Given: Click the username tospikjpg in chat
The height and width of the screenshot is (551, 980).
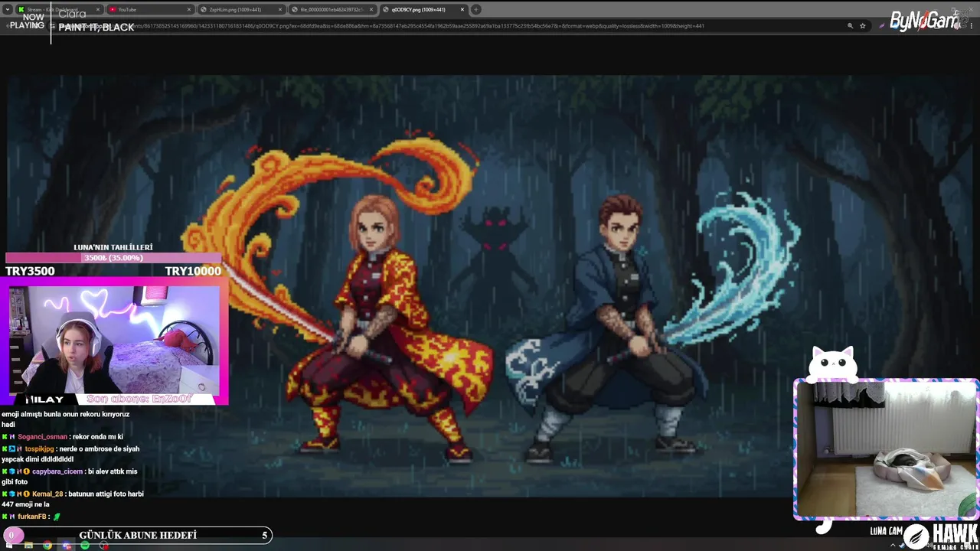Looking at the screenshot, I should (39, 449).
